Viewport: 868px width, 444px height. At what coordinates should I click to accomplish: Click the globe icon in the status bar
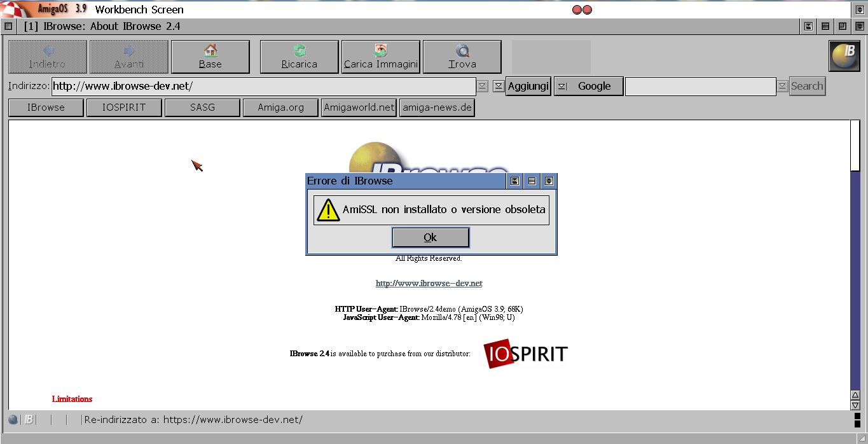click(x=13, y=420)
